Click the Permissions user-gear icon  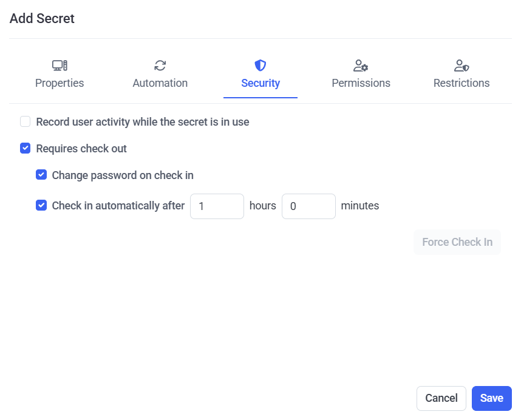coord(361,66)
